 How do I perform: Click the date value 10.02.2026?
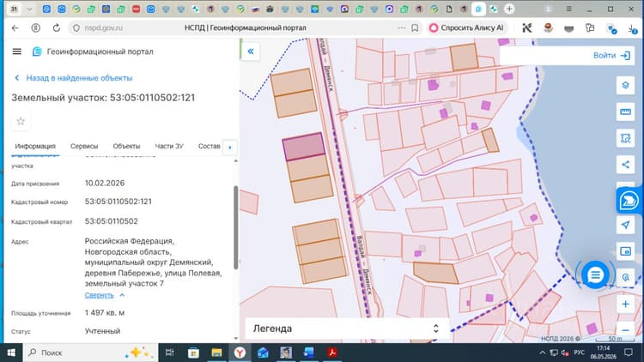point(105,183)
